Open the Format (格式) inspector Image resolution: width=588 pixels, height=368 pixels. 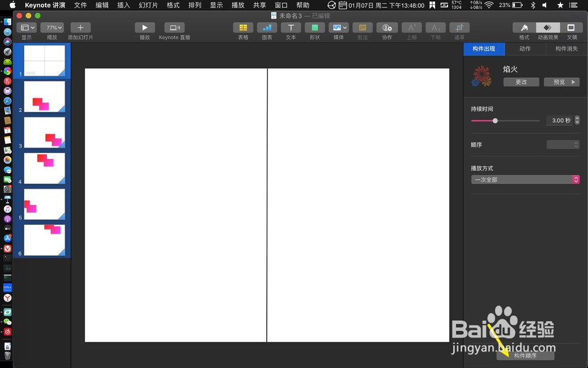524,28
